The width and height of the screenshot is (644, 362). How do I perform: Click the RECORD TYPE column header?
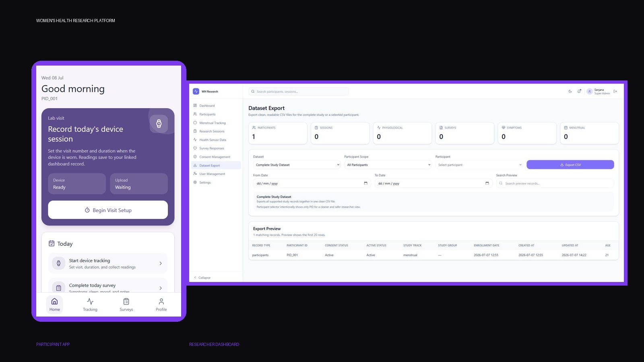[261, 245]
